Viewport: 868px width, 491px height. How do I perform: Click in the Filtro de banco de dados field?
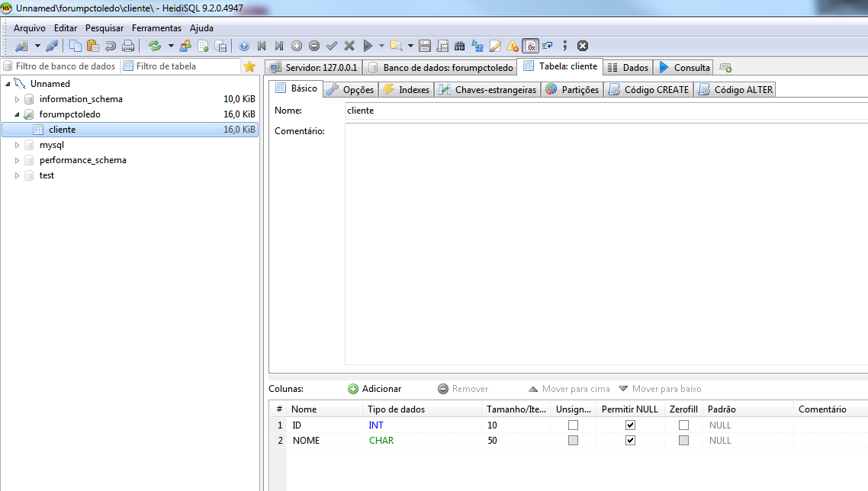coord(61,66)
